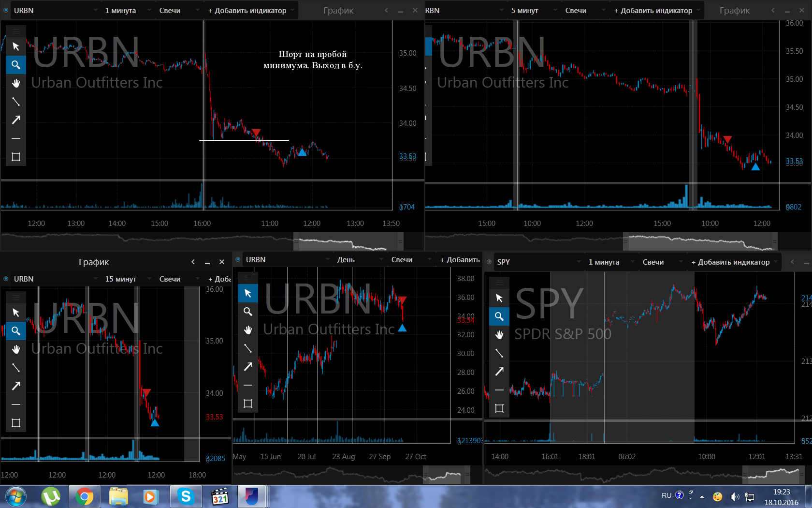
Task: Pick the trend line tool in SPY chart
Action: [x=499, y=353]
